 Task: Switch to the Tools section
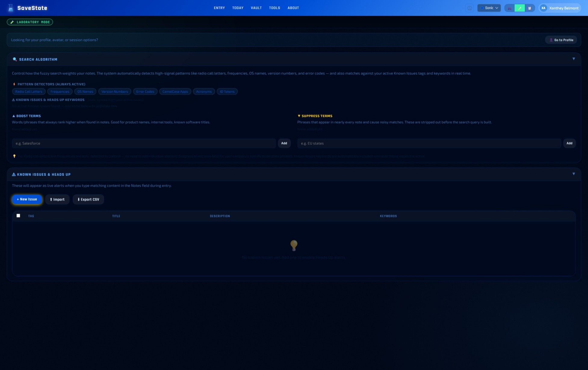tap(274, 8)
